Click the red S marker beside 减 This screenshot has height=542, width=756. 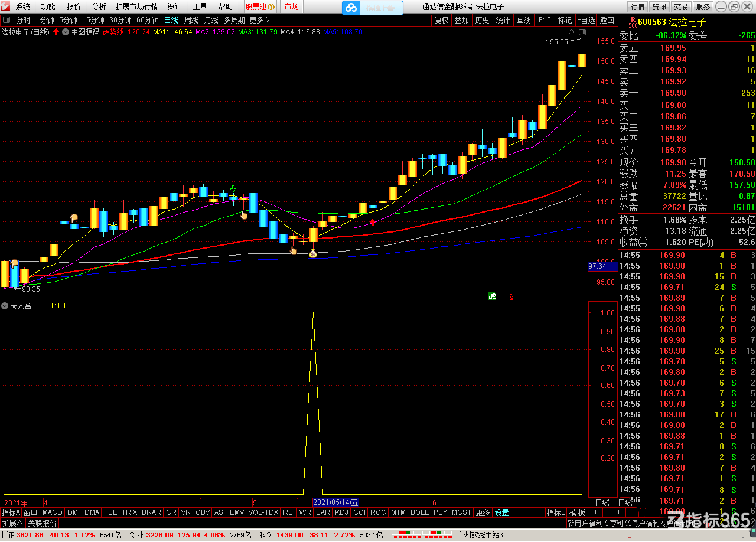pyautogui.click(x=511, y=296)
